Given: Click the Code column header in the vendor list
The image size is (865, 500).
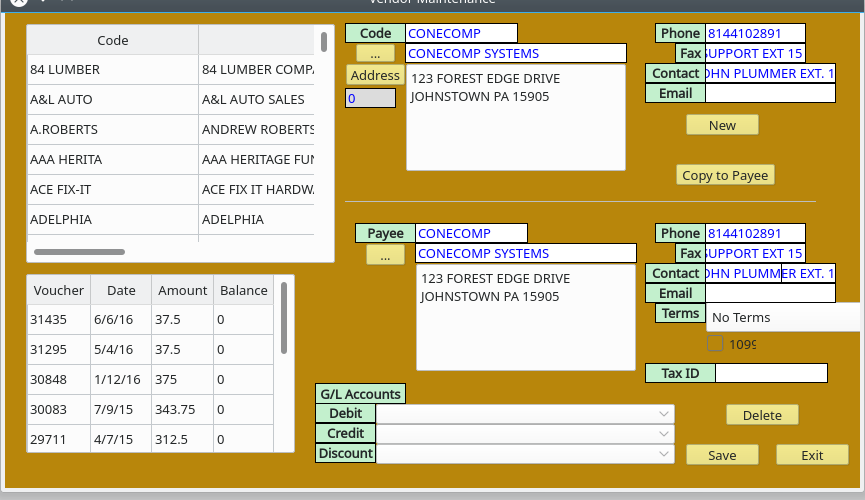Looking at the screenshot, I should (x=113, y=40).
